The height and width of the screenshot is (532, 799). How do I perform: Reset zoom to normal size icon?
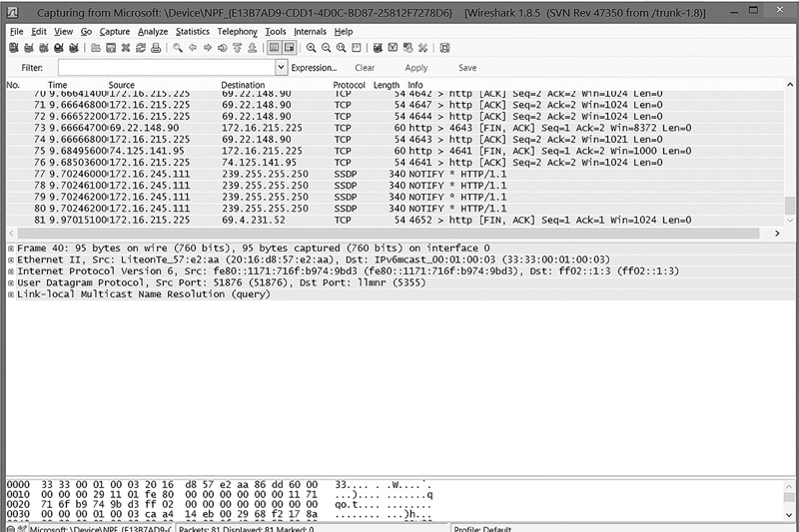click(341, 48)
